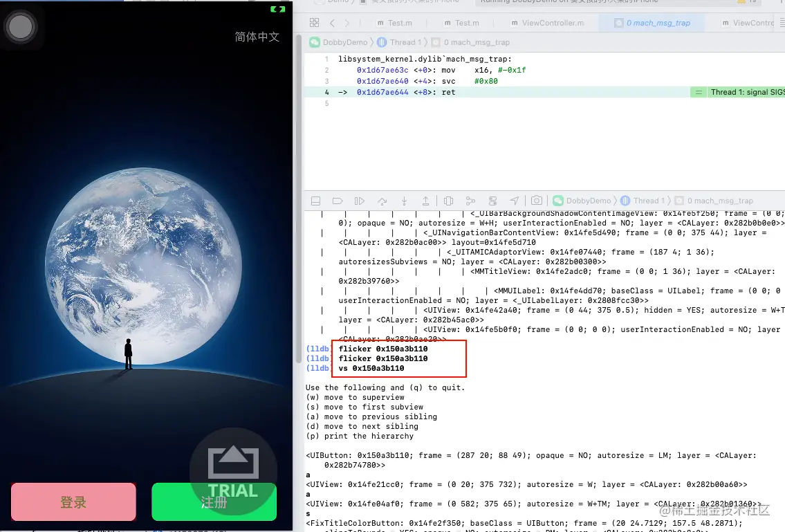The height and width of the screenshot is (532, 785).
Task: Go back in editor history
Action: click(x=332, y=23)
